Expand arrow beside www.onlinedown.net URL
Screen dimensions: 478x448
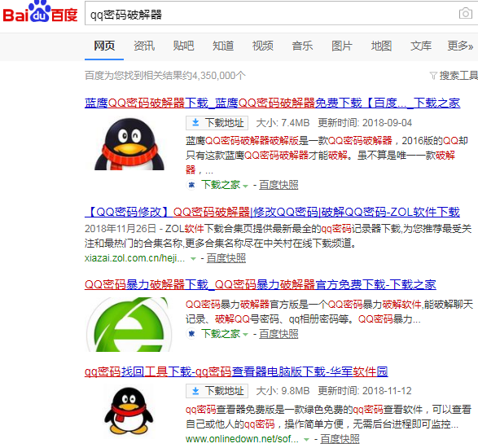click(x=307, y=440)
